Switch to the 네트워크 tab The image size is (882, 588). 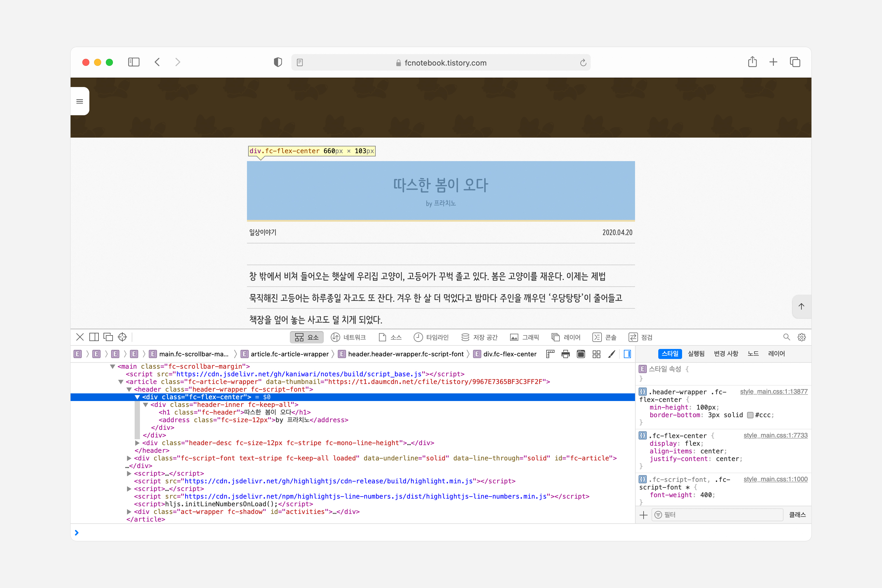[x=350, y=337]
